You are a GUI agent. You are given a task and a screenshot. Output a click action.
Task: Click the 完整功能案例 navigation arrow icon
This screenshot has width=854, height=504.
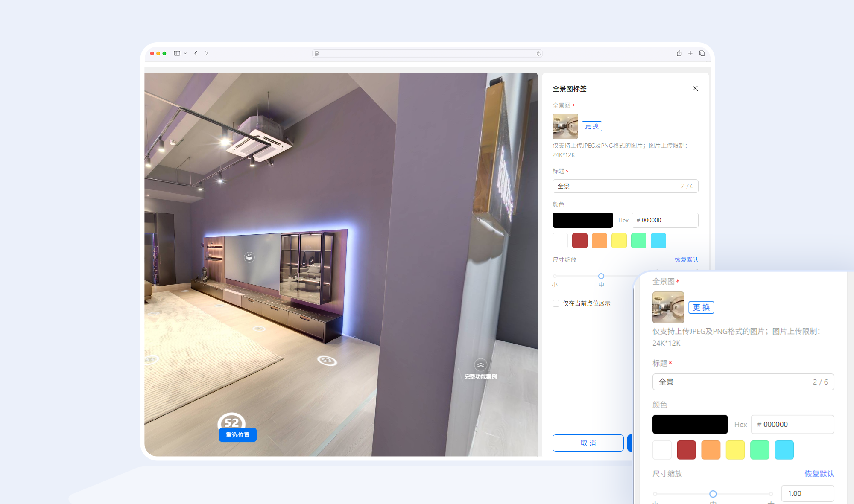pyautogui.click(x=481, y=365)
